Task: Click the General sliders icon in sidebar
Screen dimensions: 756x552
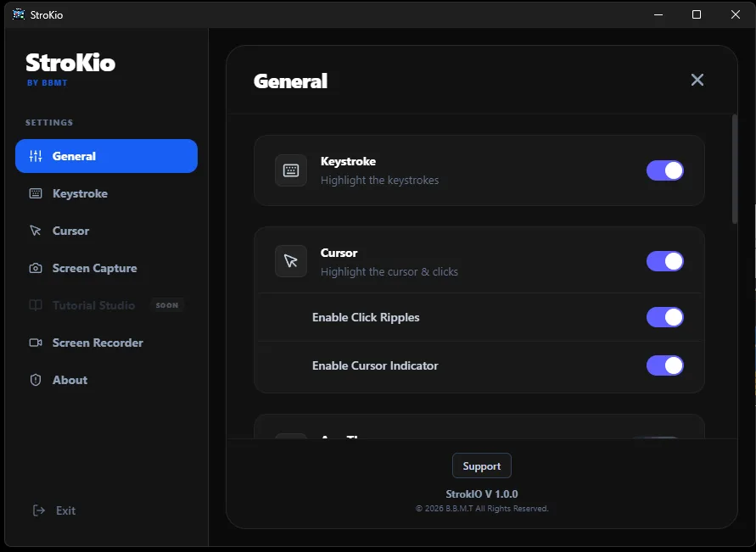Action: coord(36,156)
